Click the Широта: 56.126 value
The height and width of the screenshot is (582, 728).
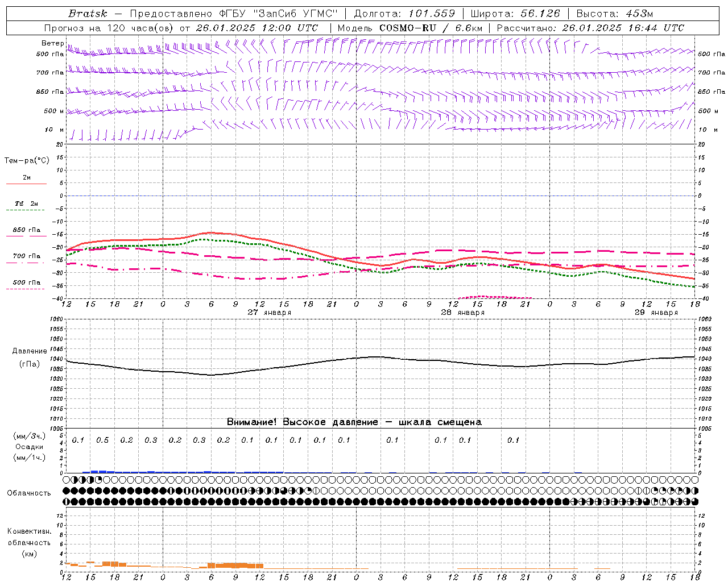pyautogui.click(x=515, y=14)
